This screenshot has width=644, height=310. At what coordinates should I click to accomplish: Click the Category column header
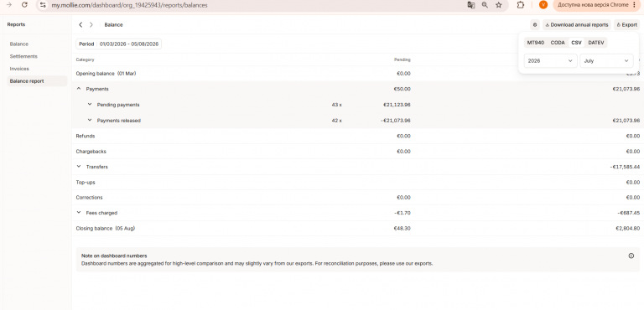click(x=85, y=60)
